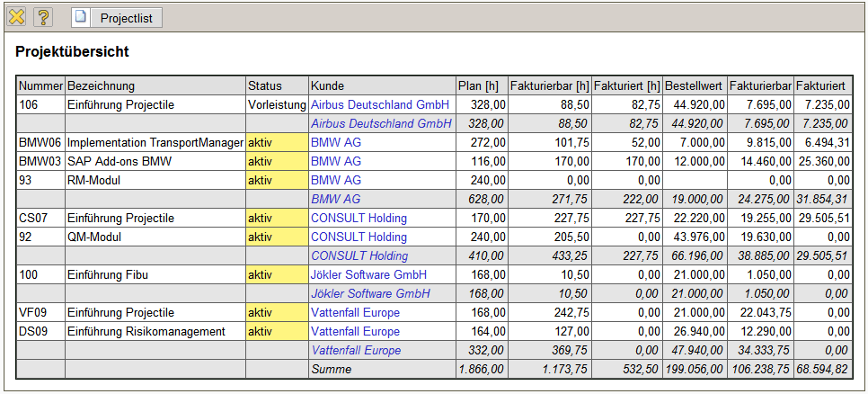Click the Bestellwert column header
868x394 pixels.
pos(694,85)
